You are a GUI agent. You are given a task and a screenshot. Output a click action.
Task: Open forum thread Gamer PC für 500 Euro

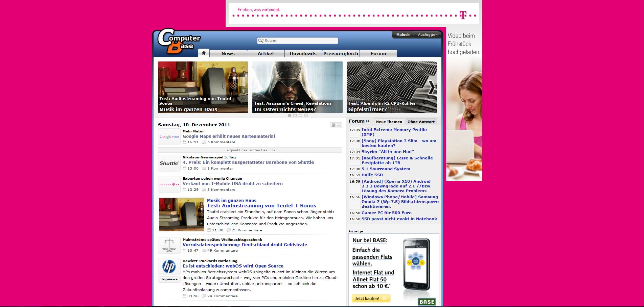pos(387,213)
